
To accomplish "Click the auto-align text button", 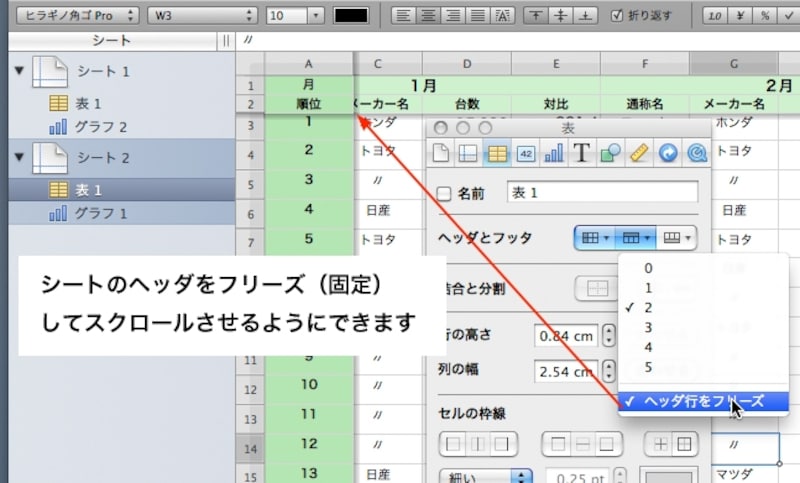I will point(502,15).
